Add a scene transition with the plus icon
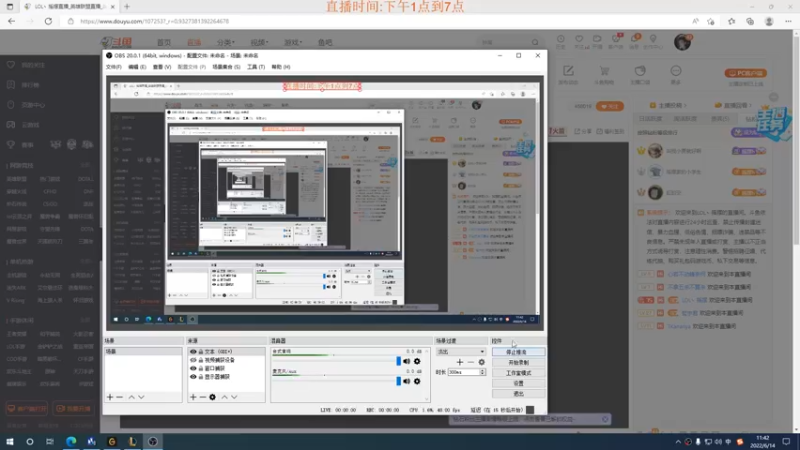Screen dimensions: 800x450 click(x=460, y=362)
